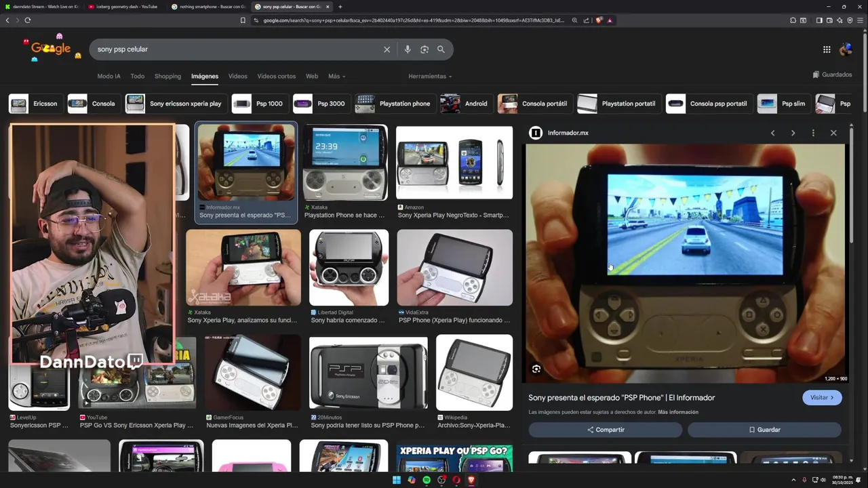Switch to Todo results tab

[x=138, y=77]
